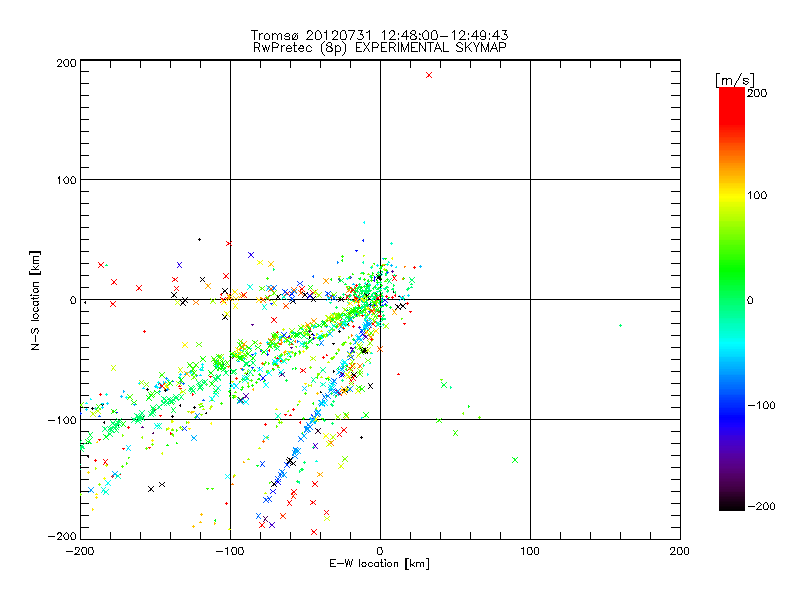Image resolution: width=800 pixels, height=600 pixels.
Task: Click the colorbar tick label "0"
Action: (x=750, y=300)
